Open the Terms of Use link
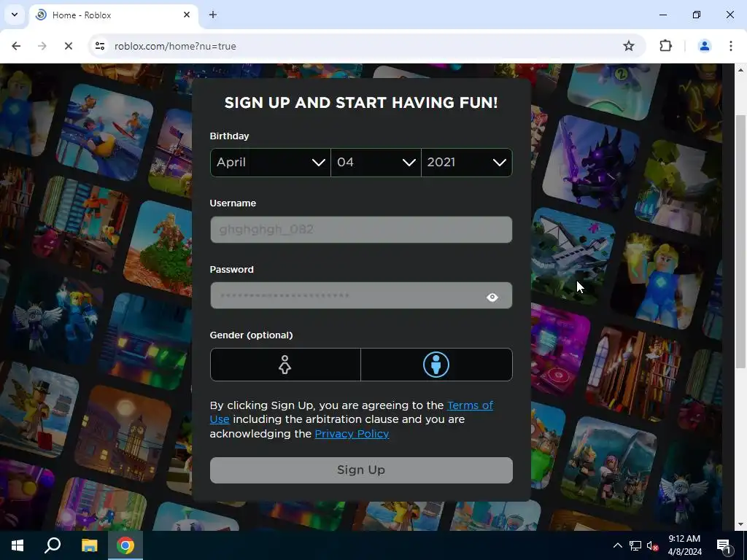The image size is (747, 560). 470,405
